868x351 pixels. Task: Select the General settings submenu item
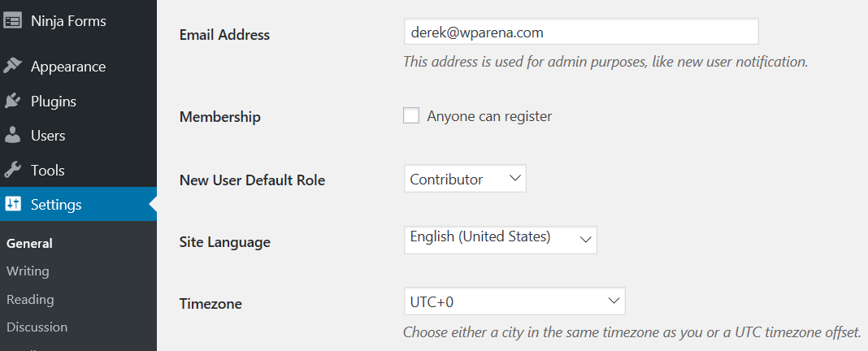[29, 244]
